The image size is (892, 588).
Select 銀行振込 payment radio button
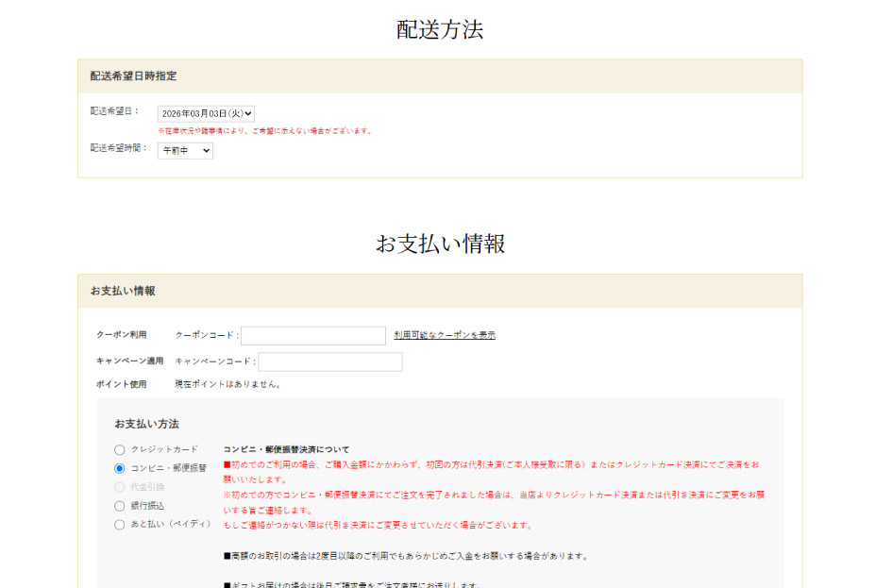click(x=120, y=506)
